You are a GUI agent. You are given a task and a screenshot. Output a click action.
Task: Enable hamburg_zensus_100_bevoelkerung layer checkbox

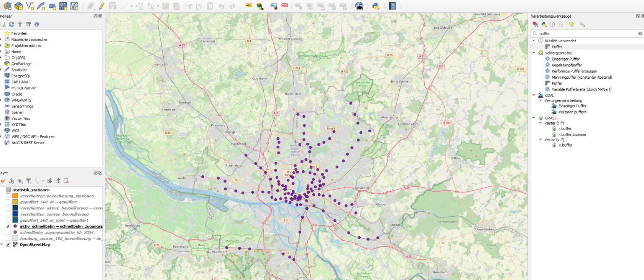(8, 238)
